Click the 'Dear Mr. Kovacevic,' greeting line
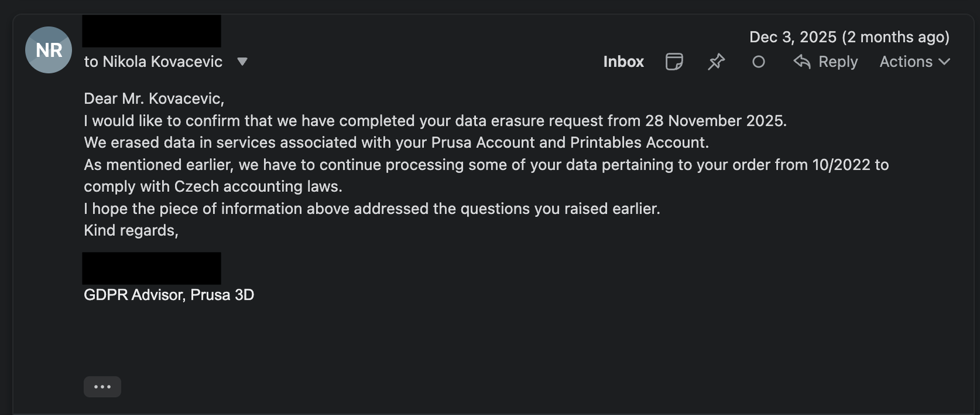Screen dimensions: 980x415 (x=154, y=98)
